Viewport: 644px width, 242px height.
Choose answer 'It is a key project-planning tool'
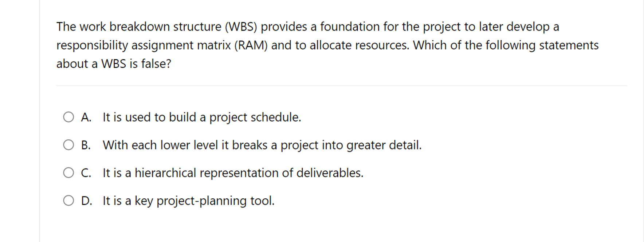[x=189, y=200]
